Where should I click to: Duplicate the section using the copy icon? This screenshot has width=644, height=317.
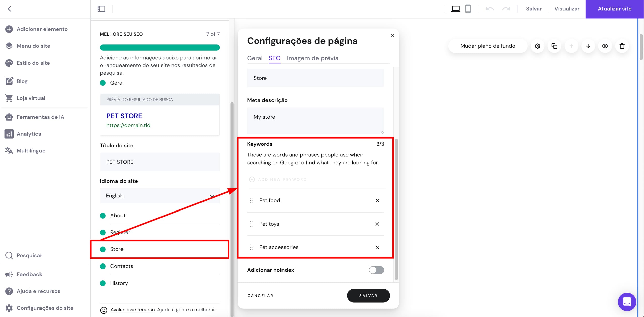pos(554,46)
